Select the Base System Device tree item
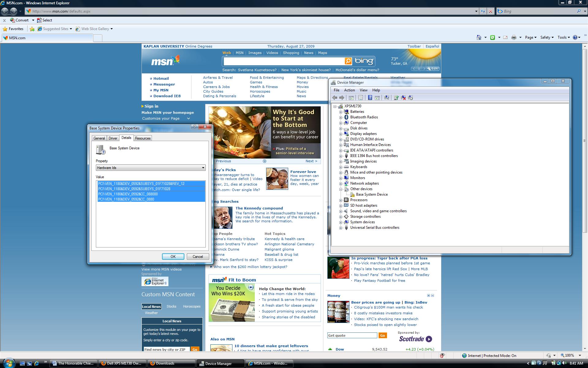This screenshot has height=368, width=588. [x=372, y=194]
